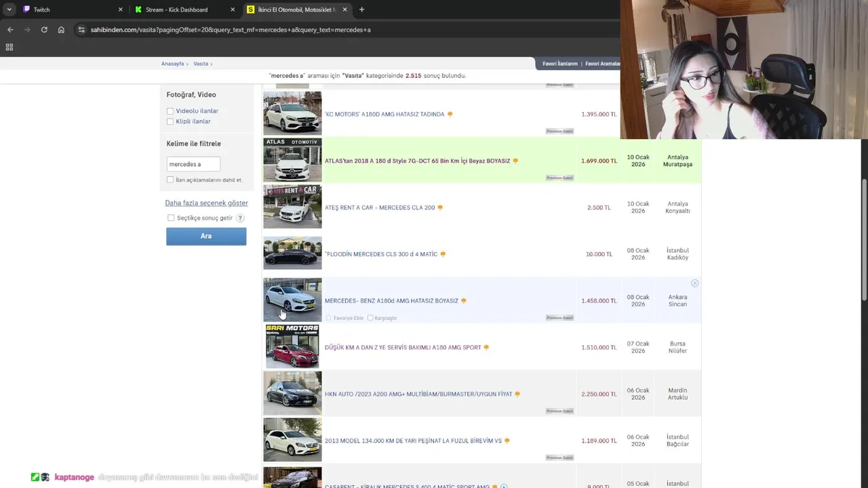Screen dimensions: 868x488
Task: Open the FLOODİN CLS 300 thumbnail
Action: click(x=292, y=253)
